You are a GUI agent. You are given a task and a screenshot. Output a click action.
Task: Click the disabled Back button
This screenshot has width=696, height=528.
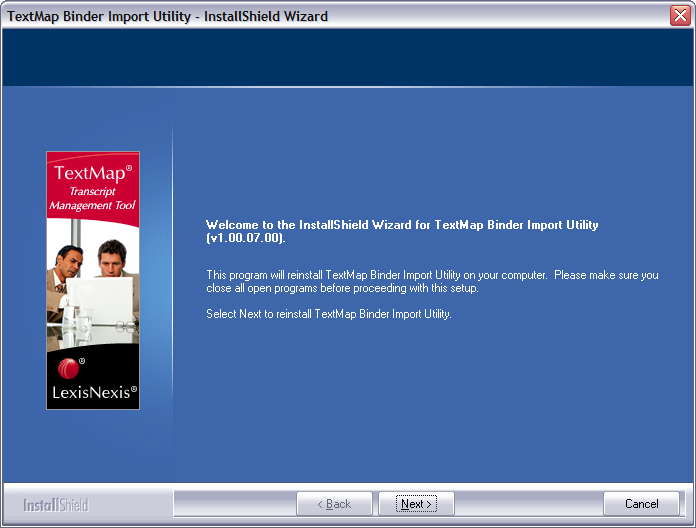click(x=334, y=504)
